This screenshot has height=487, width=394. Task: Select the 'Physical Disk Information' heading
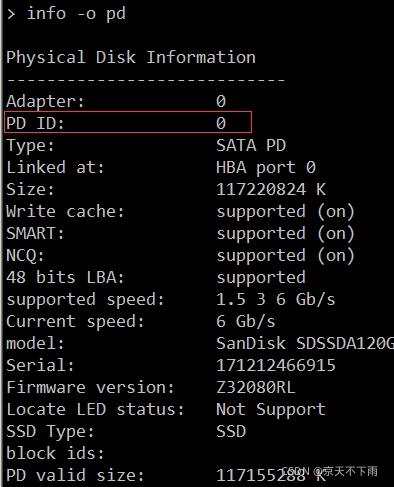coord(131,57)
